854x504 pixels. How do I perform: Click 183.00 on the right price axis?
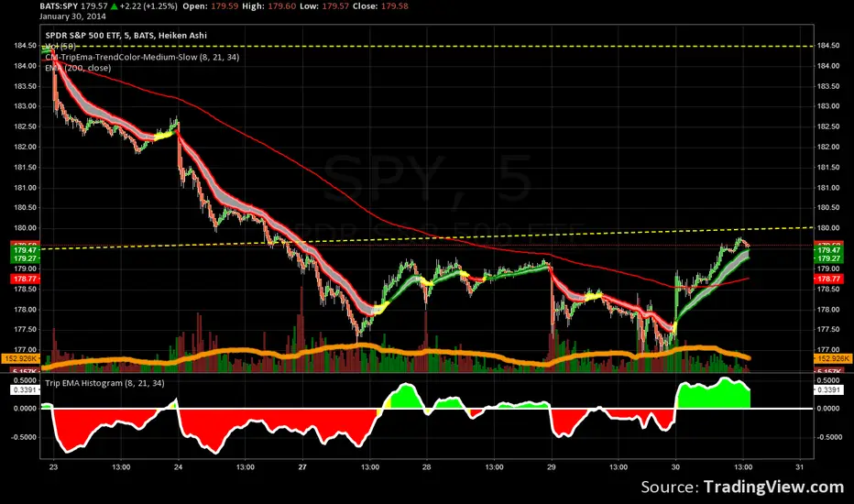pyautogui.click(x=828, y=106)
